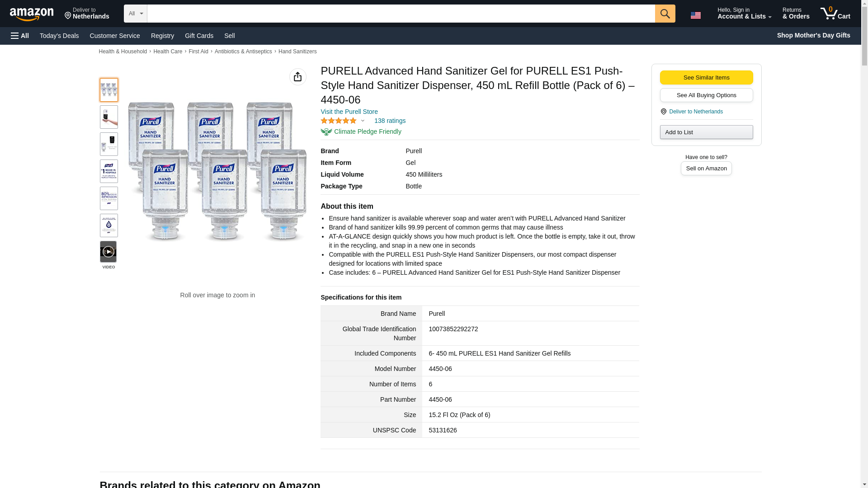868x488 pixels.
Task: Expand the star rating popover arrow
Action: pos(363,121)
